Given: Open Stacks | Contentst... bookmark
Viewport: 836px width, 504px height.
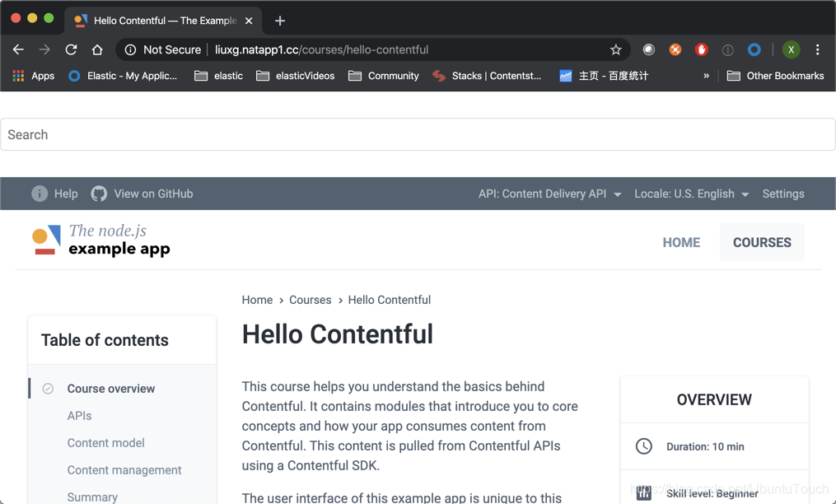Looking at the screenshot, I should pyautogui.click(x=487, y=76).
